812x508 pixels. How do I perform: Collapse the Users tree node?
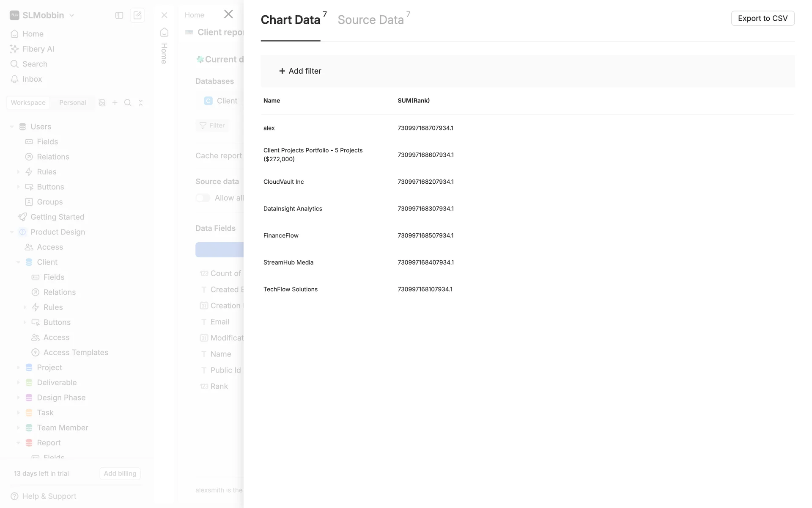pos(12,127)
